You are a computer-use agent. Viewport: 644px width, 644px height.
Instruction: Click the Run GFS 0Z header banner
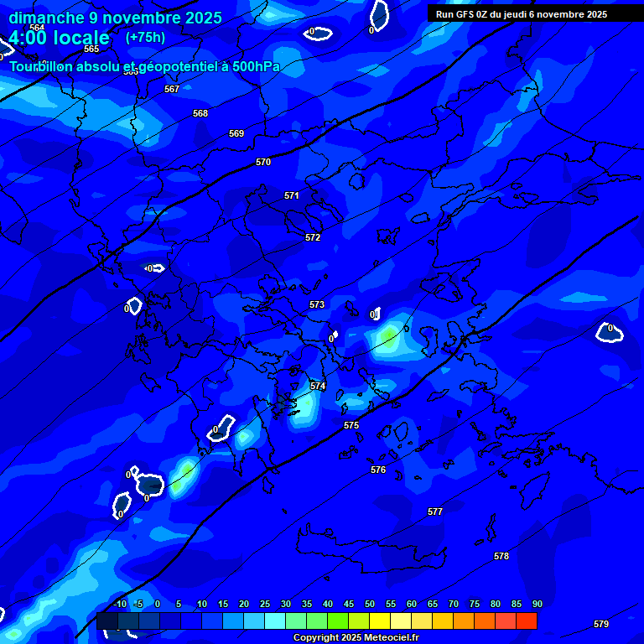tap(521, 14)
